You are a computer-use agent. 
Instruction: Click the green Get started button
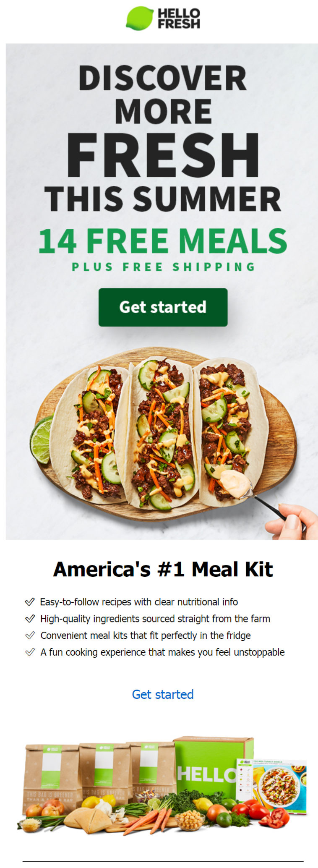(163, 307)
